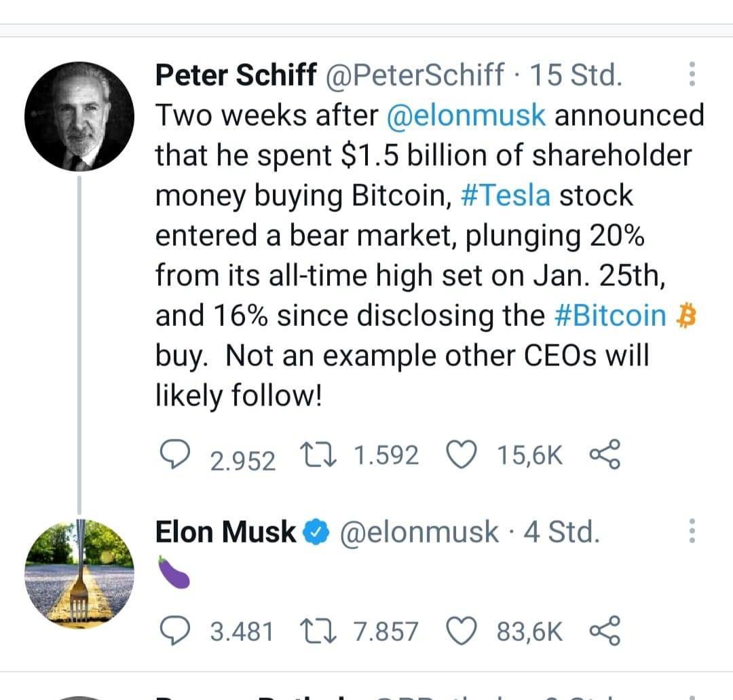
Task: Click Peter Schiff's display name
Action: coord(235,75)
